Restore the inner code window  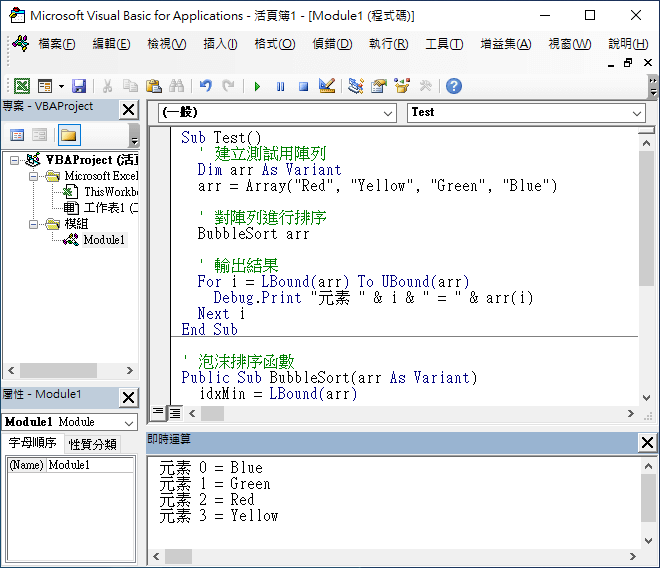pos(628,63)
